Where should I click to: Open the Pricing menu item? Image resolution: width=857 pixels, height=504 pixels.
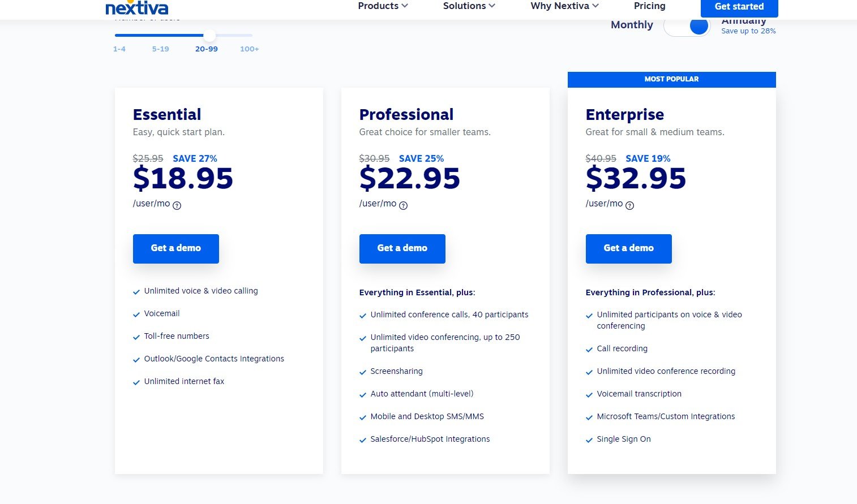649,6
